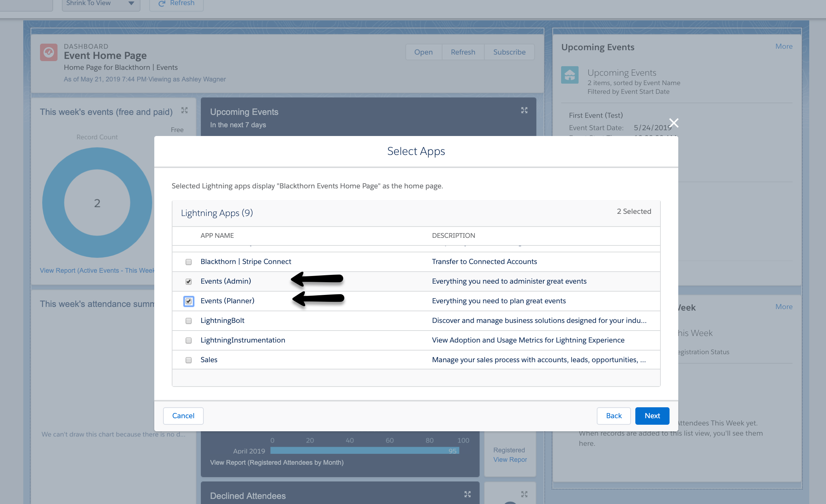Open the Shrink To View dropdown
Image resolution: width=826 pixels, height=504 pixels.
click(101, 4)
